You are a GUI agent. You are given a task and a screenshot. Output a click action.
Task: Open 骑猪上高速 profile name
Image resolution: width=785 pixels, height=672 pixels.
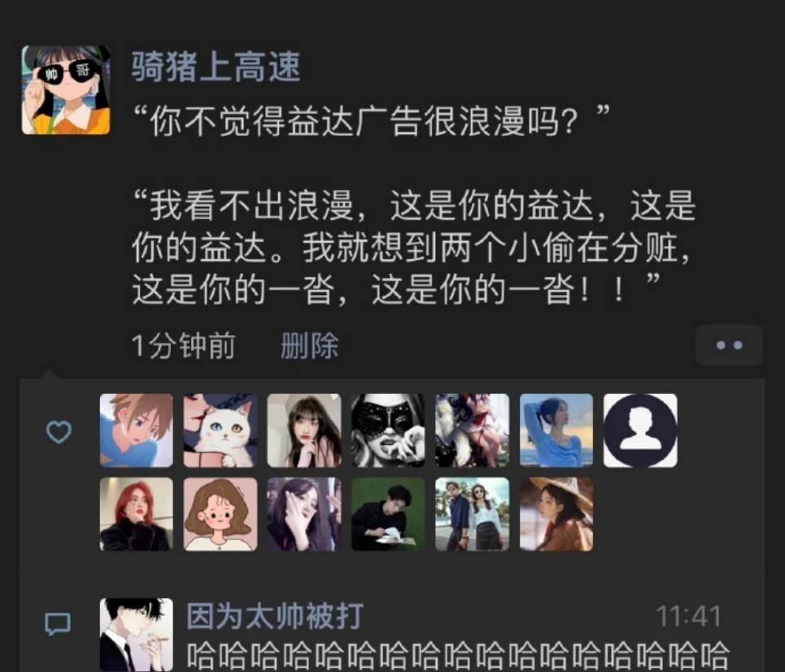pos(216,67)
